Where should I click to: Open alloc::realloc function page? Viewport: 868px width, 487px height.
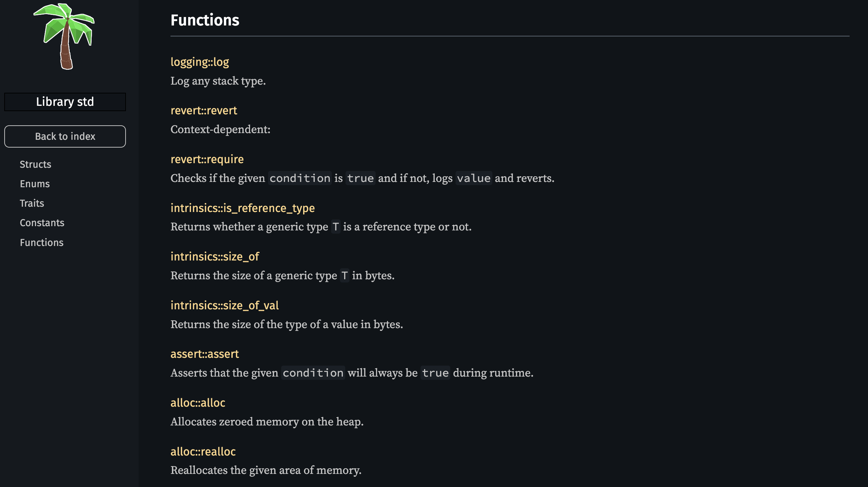203,452
